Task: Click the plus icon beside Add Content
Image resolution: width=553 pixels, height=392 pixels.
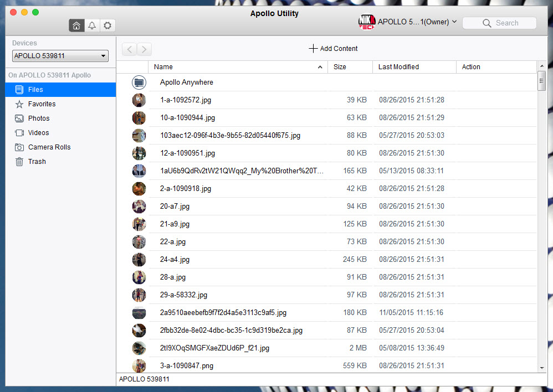Action: tap(313, 49)
